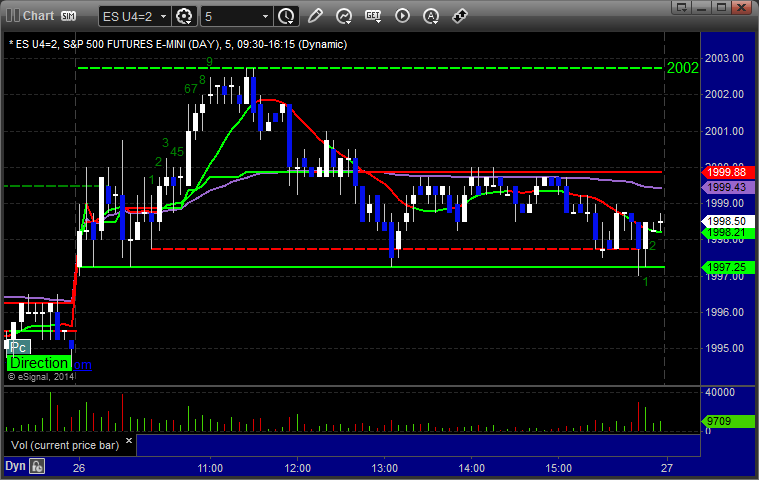
Task: Click the red 1999.88 price marker
Action: tap(728, 173)
